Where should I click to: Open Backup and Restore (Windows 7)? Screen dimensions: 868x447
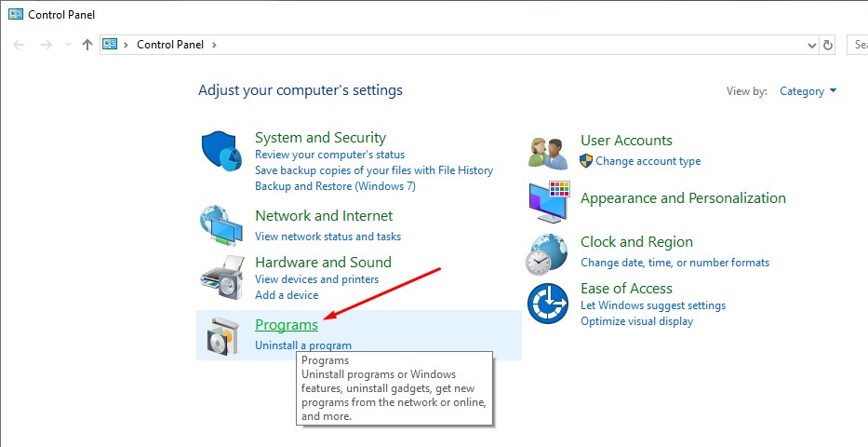[335, 186]
